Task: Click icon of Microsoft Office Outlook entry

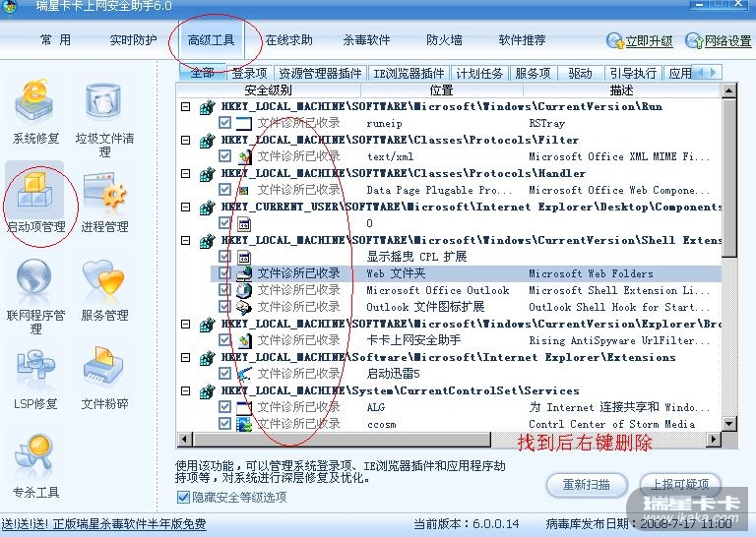Action: [244, 290]
